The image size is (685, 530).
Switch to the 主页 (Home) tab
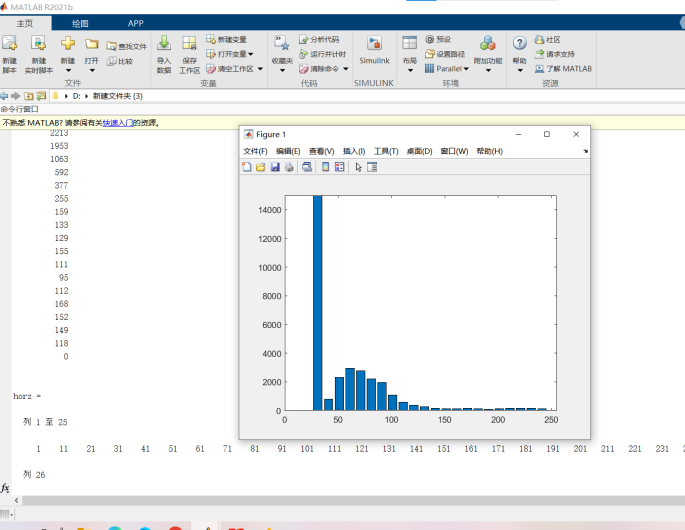25,23
